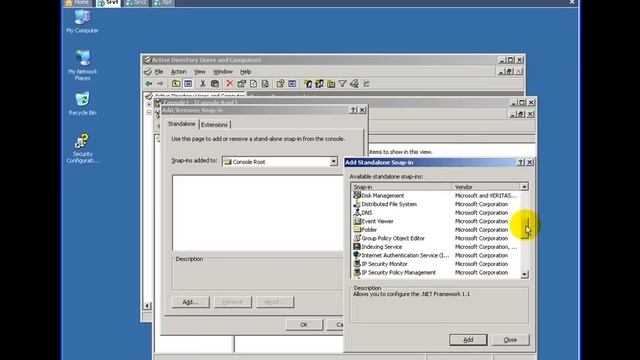Open My Network Places desktop icon

point(82,65)
